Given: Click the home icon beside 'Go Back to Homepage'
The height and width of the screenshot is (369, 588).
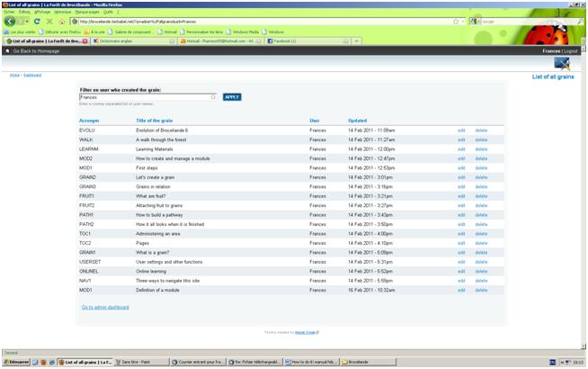Looking at the screenshot, I should click(x=7, y=50).
